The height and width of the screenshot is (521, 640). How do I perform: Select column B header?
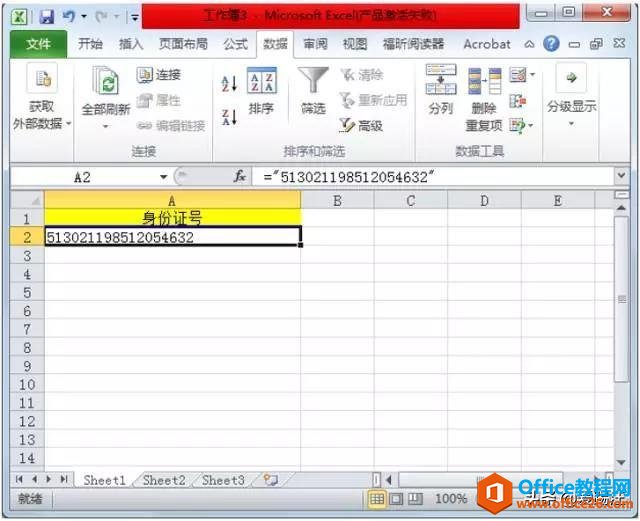338,200
